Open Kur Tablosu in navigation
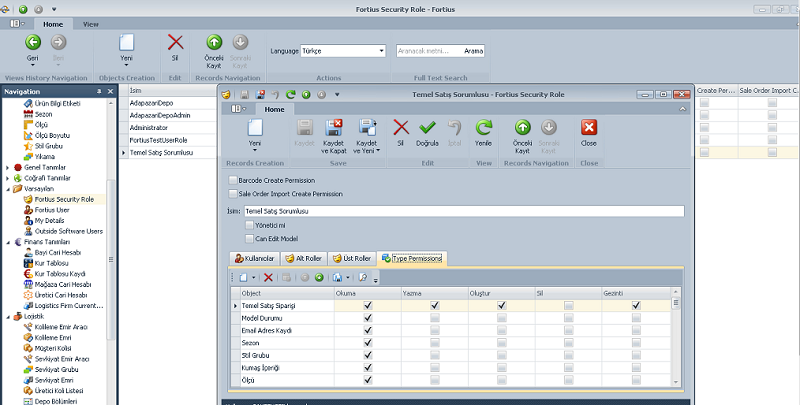Screen dimensions: 800x405 [x=51, y=263]
